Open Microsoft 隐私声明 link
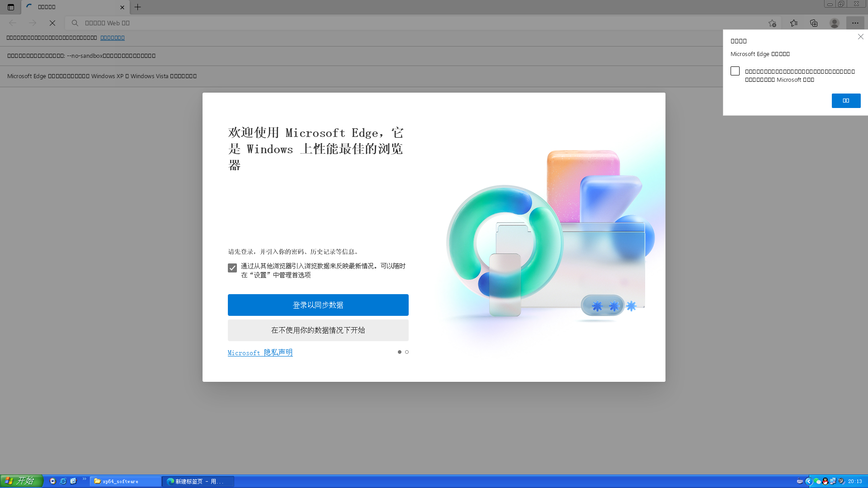 tap(260, 353)
